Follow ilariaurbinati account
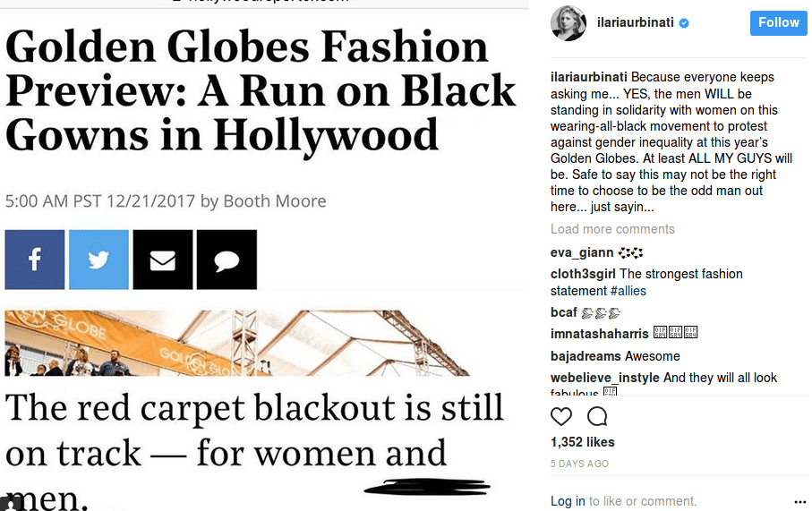This screenshot has width=812, height=511. [778, 22]
